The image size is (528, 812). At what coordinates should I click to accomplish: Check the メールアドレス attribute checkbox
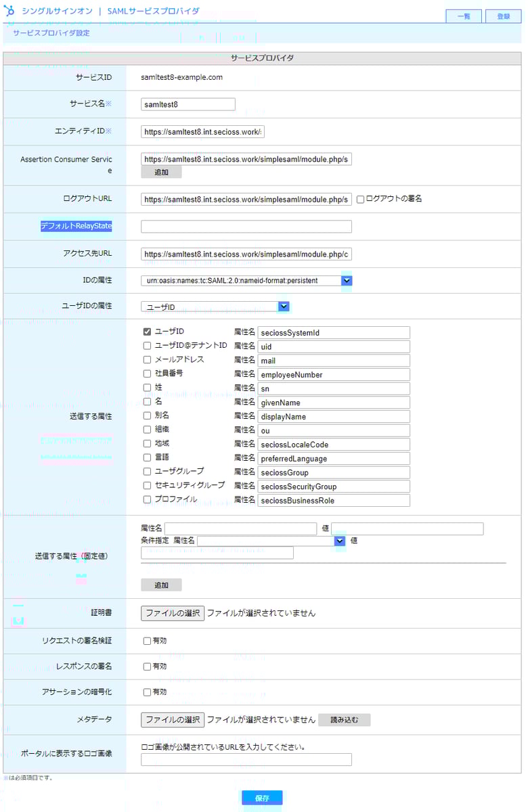tap(147, 360)
